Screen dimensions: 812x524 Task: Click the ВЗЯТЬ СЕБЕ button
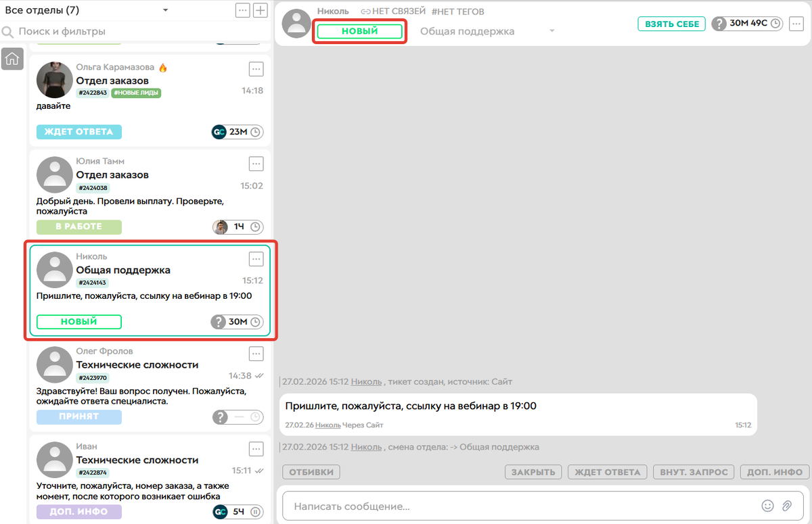[672, 24]
